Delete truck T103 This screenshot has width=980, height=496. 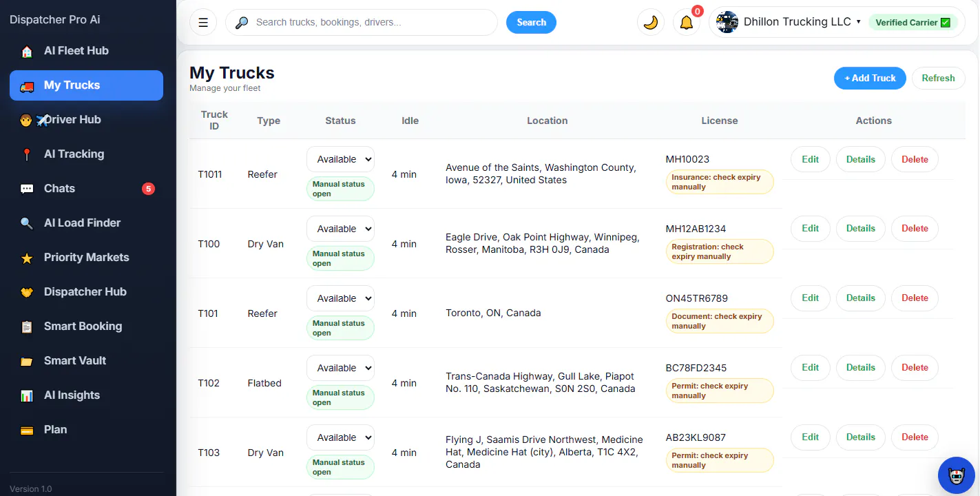[x=915, y=437]
